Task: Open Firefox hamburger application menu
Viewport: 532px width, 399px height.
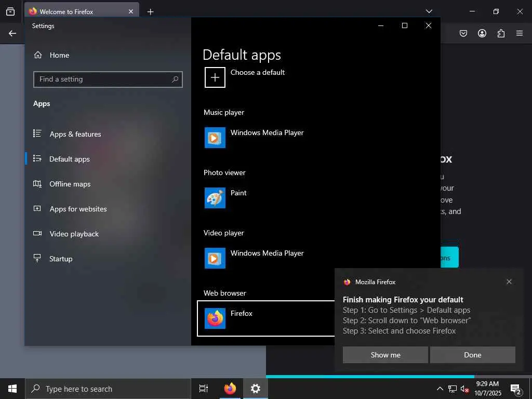Action: coord(520,33)
